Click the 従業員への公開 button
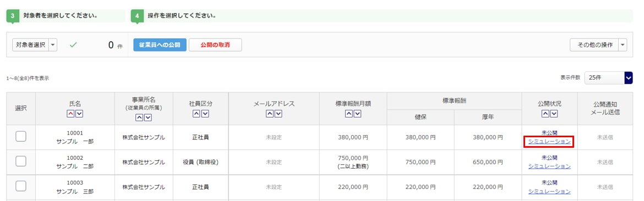Viewport: 644px width, 201px height. 160,45
